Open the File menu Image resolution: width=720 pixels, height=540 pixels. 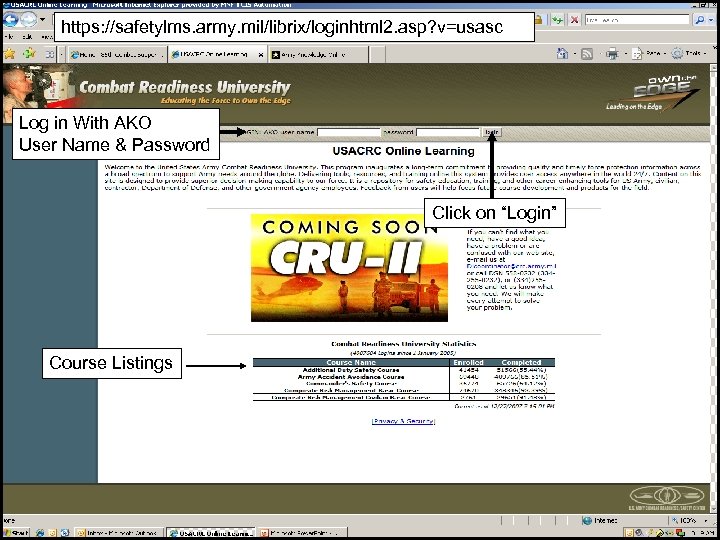pos(8,37)
